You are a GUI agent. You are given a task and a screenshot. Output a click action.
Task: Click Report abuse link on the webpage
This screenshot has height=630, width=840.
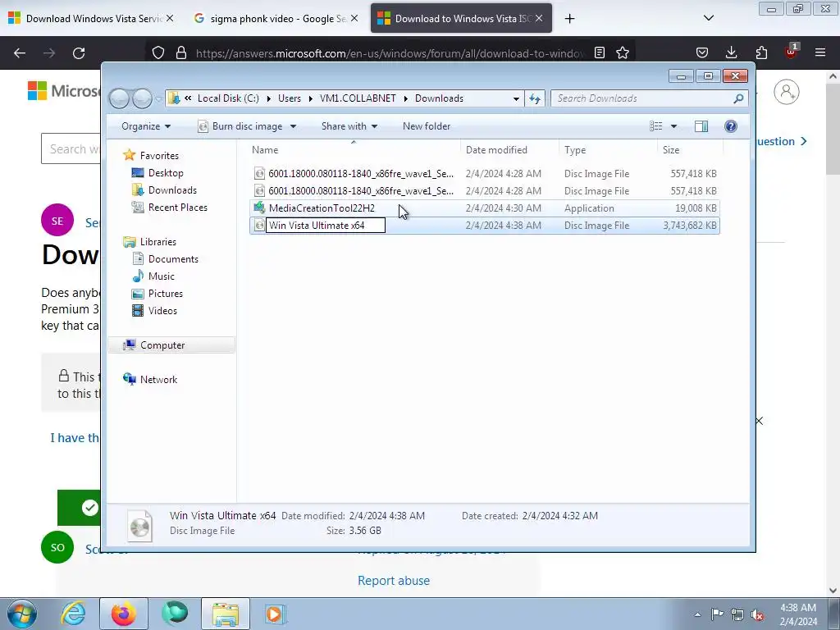(x=394, y=581)
